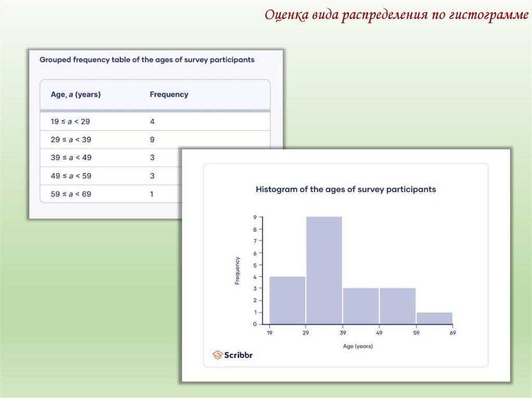Click frequency value 1 in the table
Viewport: 532px width, 398px height.
pyautogui.click(x=152, y=194)
